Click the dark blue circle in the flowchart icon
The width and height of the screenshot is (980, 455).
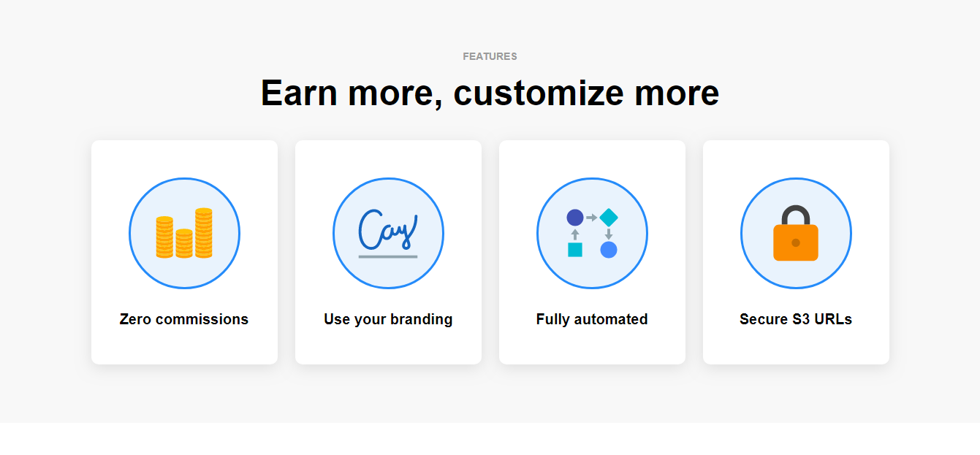pyautogui.click(x=575, y=218)
